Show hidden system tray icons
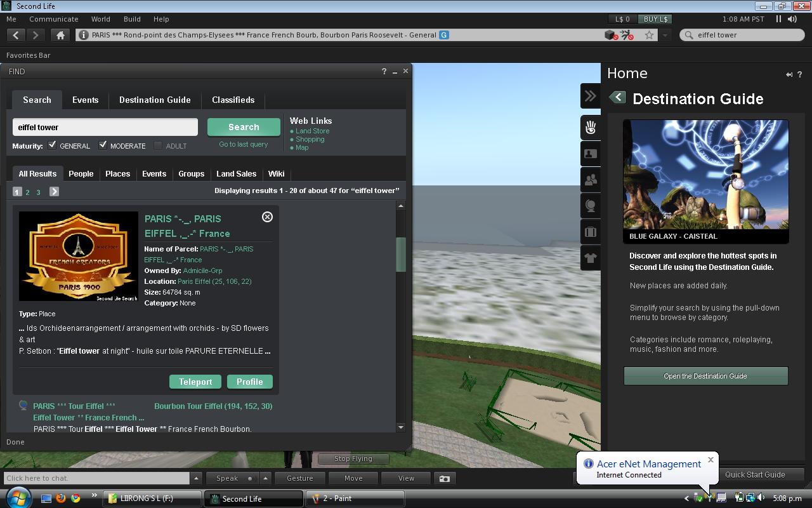 point(686,498)
